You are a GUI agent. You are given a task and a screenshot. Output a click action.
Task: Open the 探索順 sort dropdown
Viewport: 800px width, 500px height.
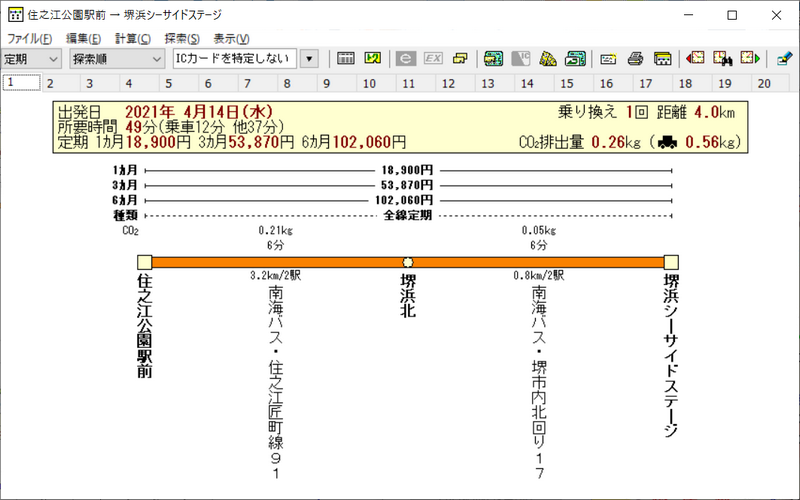[x=117, y=59]
